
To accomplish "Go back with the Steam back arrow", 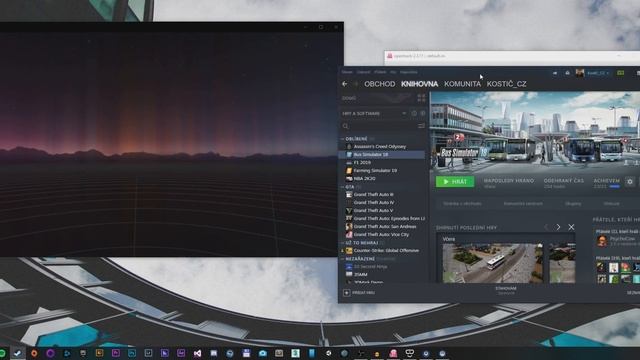I will [x=344, y=84].
